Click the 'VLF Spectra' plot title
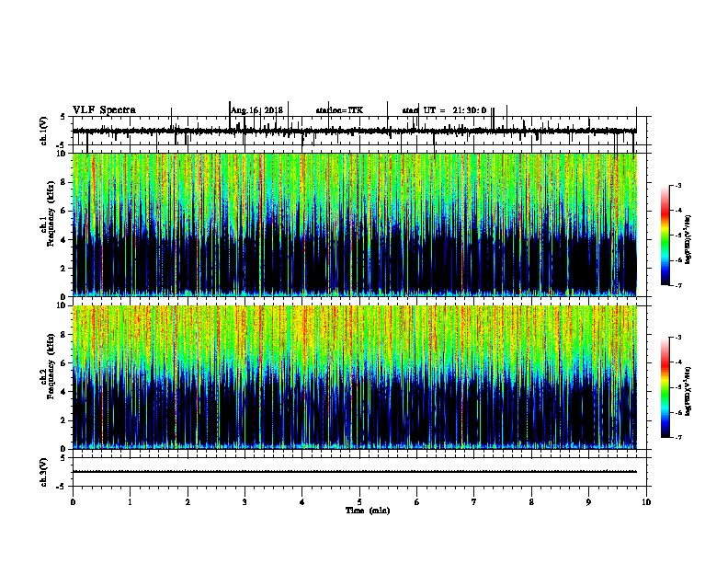 click(x=104, y=110)
